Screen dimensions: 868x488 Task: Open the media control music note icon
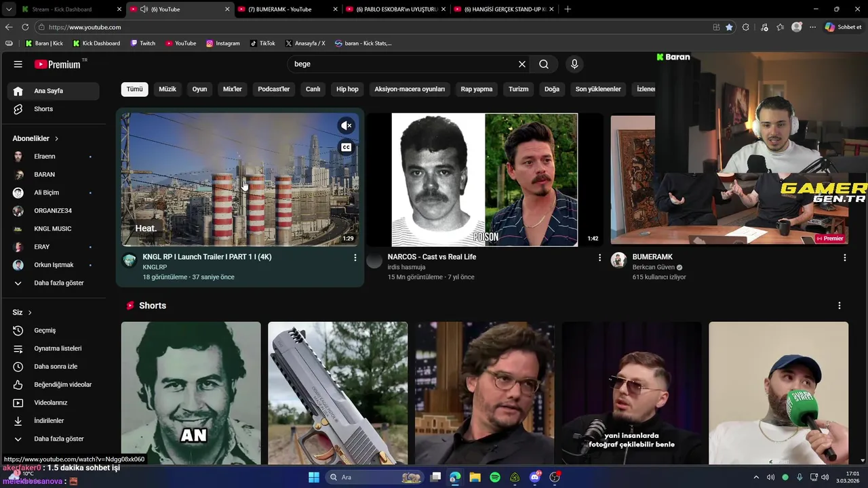point(764,27)
